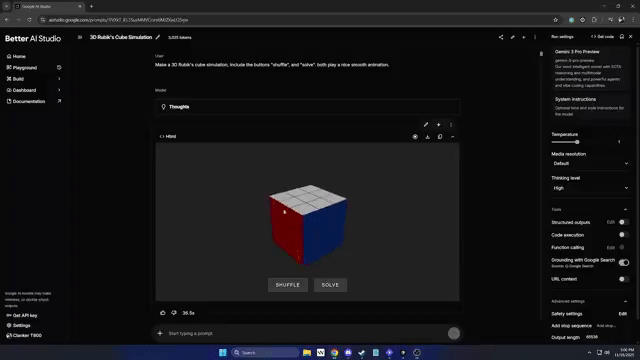Collapse the Advanced settings section
This screenshot has height=360, width=640.
pos(625,301)
